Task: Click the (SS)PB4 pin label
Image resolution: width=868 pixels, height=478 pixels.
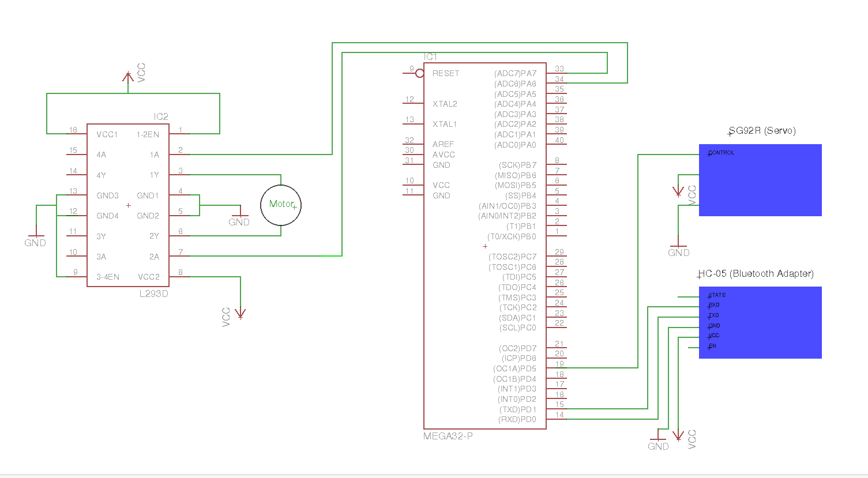Action: pyautogui.click(x=521, y=195)
